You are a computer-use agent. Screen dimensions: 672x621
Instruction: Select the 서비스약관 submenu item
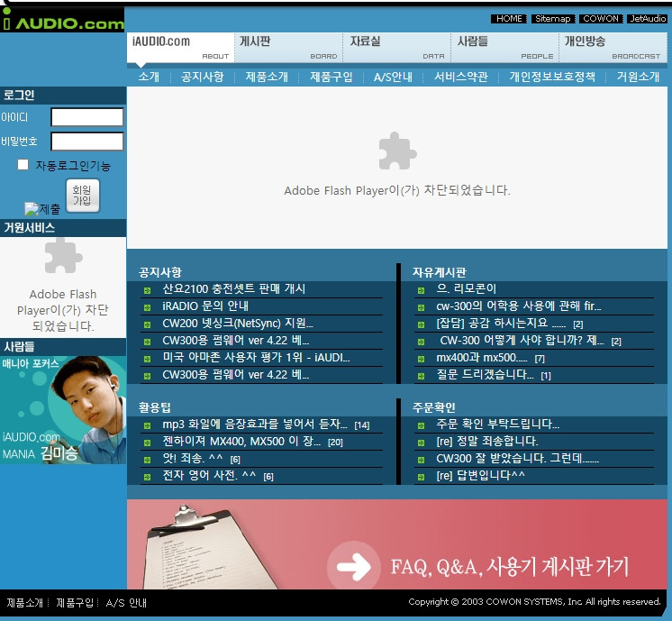pos(461,77)
